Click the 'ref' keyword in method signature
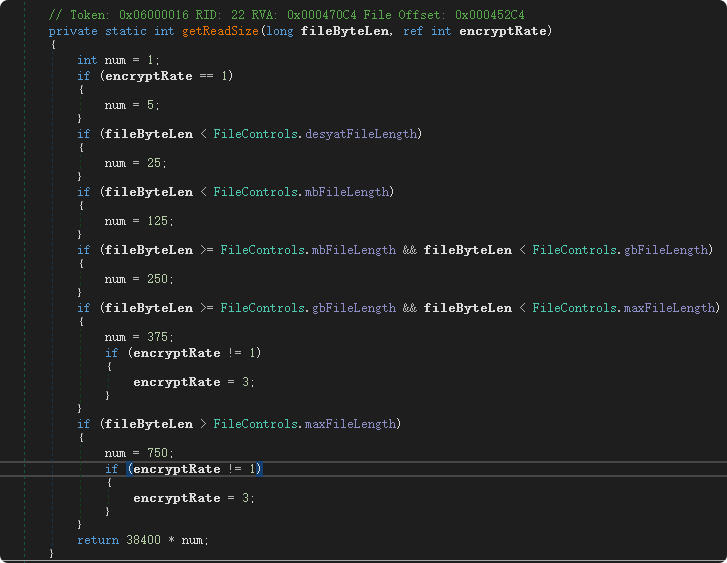Image resolution: width=727 pixels, height=563 pixels. coord(413,31)
